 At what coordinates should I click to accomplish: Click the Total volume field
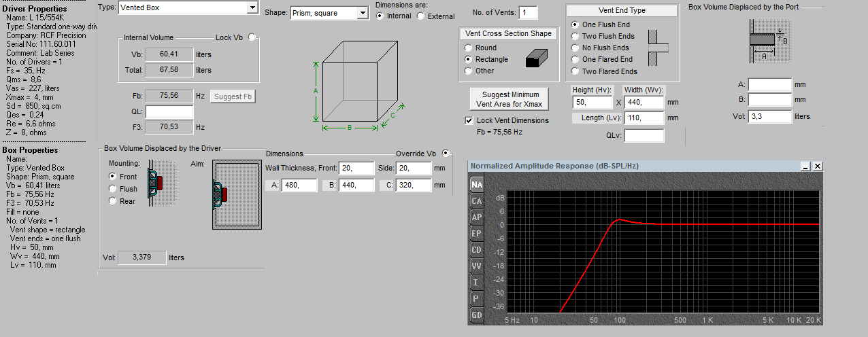pos(169,69)
